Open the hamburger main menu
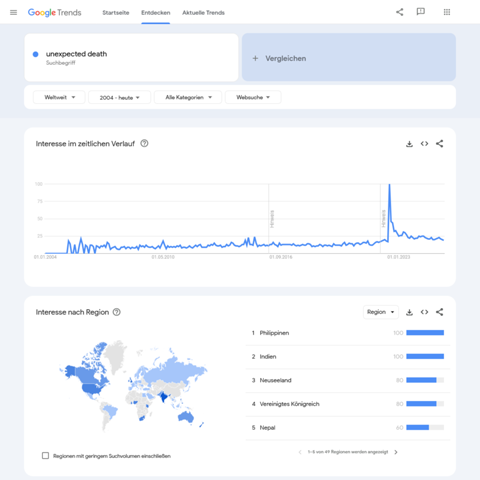The image size is (480, 480). [x=13, y=13]
